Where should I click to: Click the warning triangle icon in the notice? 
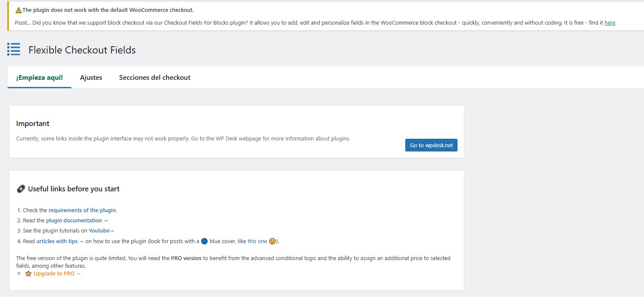(x=18, y=10)
